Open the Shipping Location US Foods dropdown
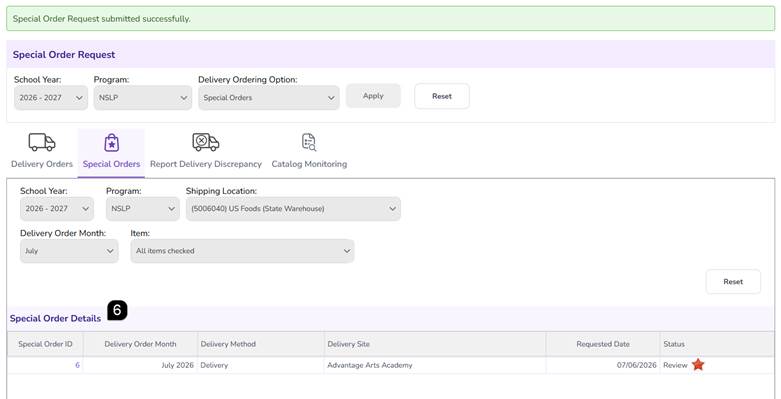This screenshot has width=781, height=399. pyautogui.click(x=293, y=209)
